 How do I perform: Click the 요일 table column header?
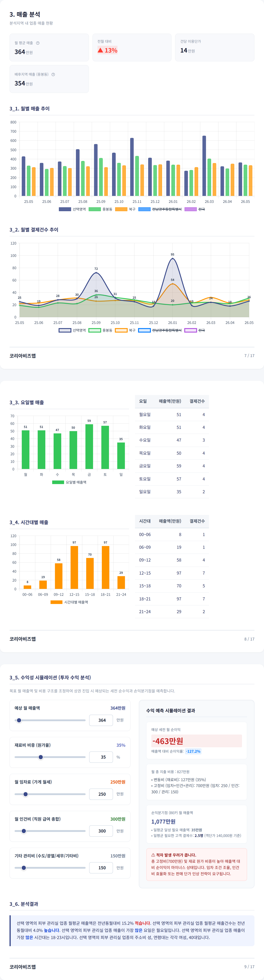pyautogui.click(x=143, y=401)
